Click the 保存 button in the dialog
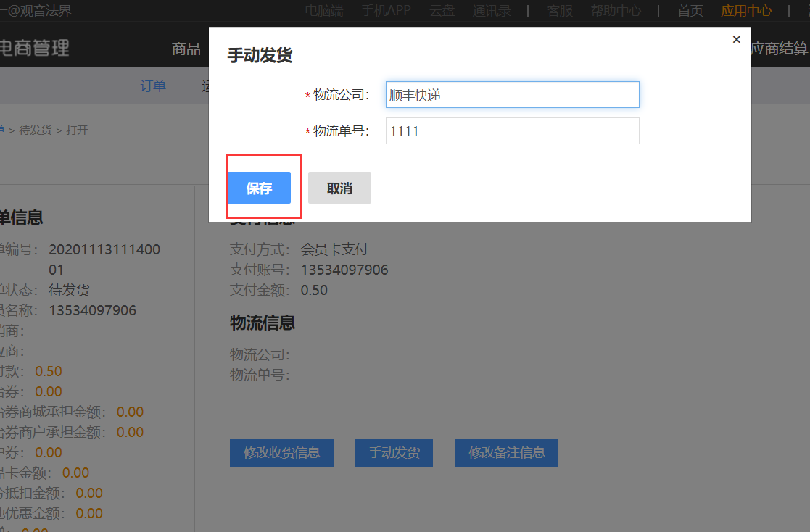The height and width of the screenshot is (532, 810). pyautogui.click(x=260, y=188)
